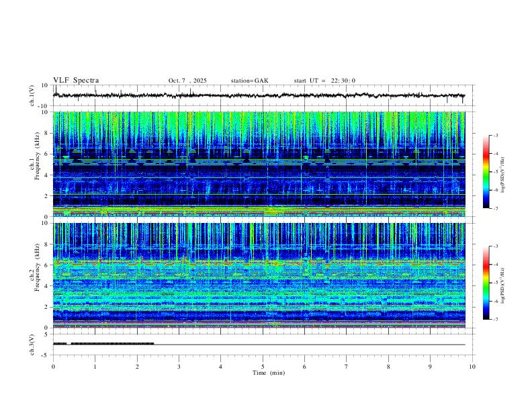Click the time axis tick label "10"
Image resolution: width=532 pixels, height=411 pixels.
point(472,367)
